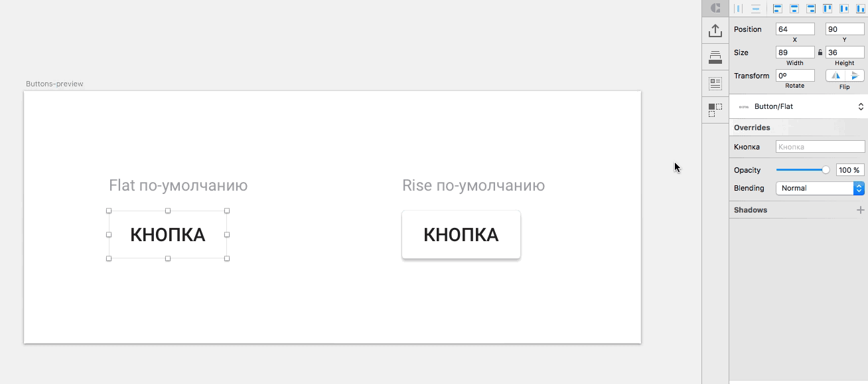This screenshot has width=868, height=384.
Task: Align the layer's left edges
Action: click(777, 9)
